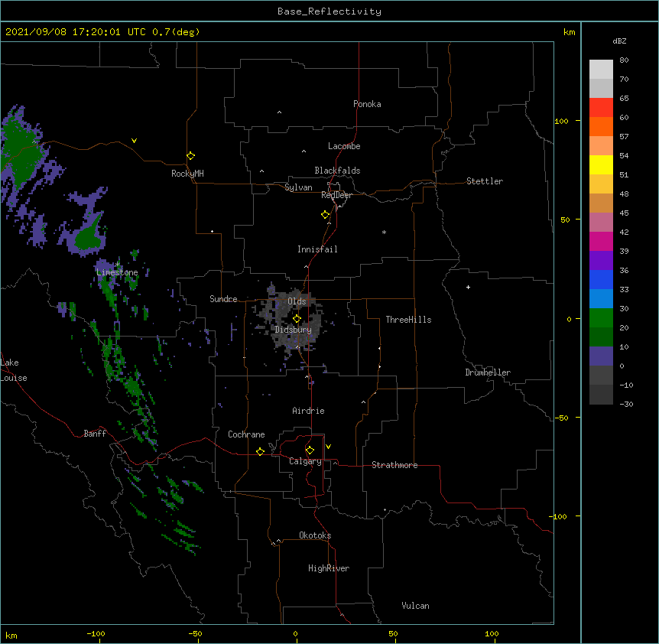Click the yellow diamond marker beside RockyMH
Screen dimensions: 659x644
pyautogui.click(x=191, y=156)
